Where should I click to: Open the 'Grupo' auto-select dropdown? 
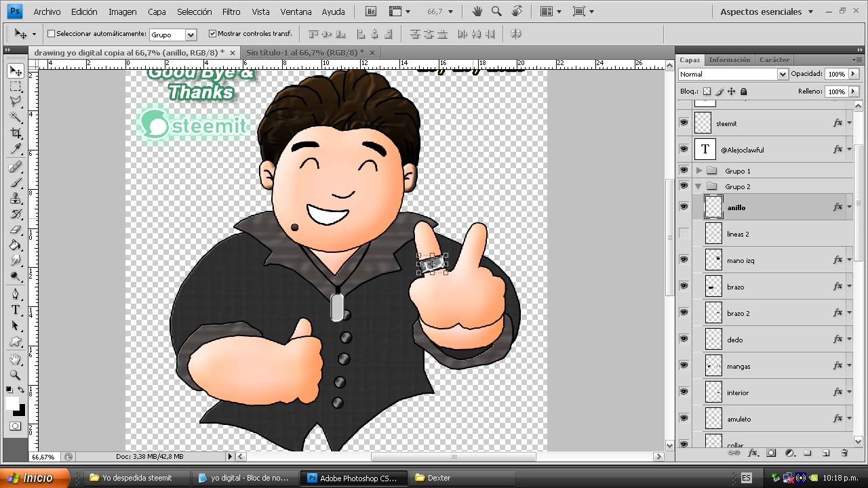click(172, 35)
